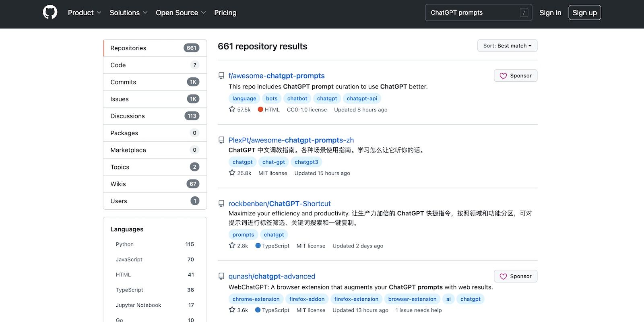Viewport: 644px width, 322px height.
Task: Open the GitHub homepage logo
Action: [50, 12]
